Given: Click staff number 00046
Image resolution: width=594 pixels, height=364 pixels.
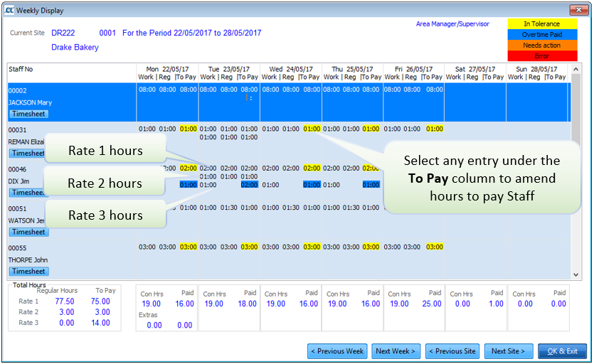Looking at the screenshot, I should 17,169.
